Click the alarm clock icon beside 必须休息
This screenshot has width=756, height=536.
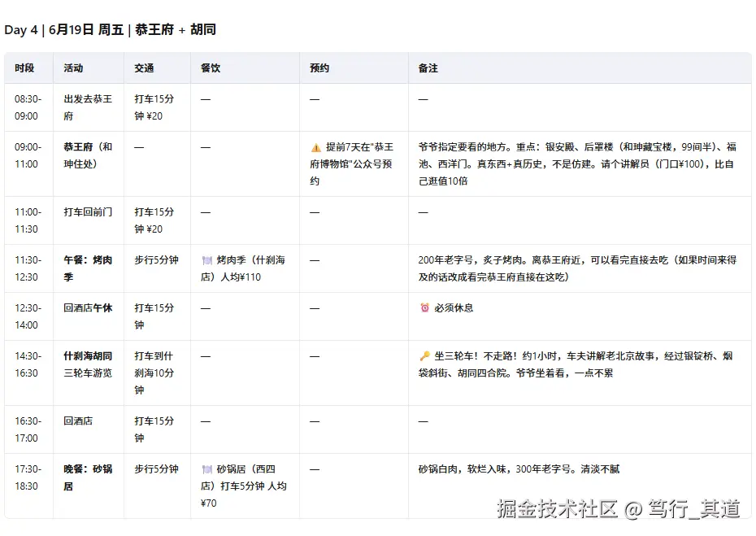425,307
